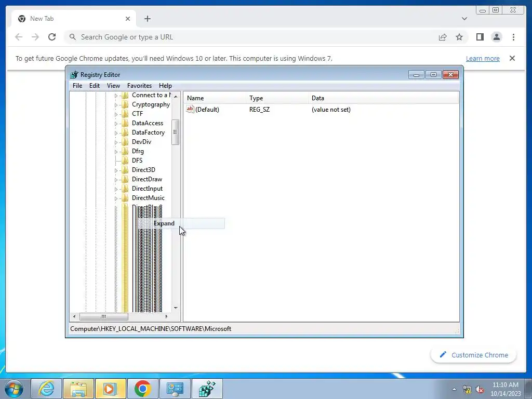
Task: Sort values by Data column header
Action: pyautogui.click(x=383, y=98)
